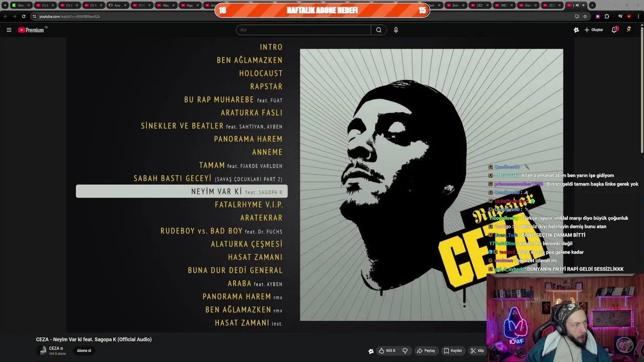Click track BU RAP MUHAREBE feat. FUAT
Viewport: 644px width, 362px height.
pyautogui.click(x=233, y=100)
